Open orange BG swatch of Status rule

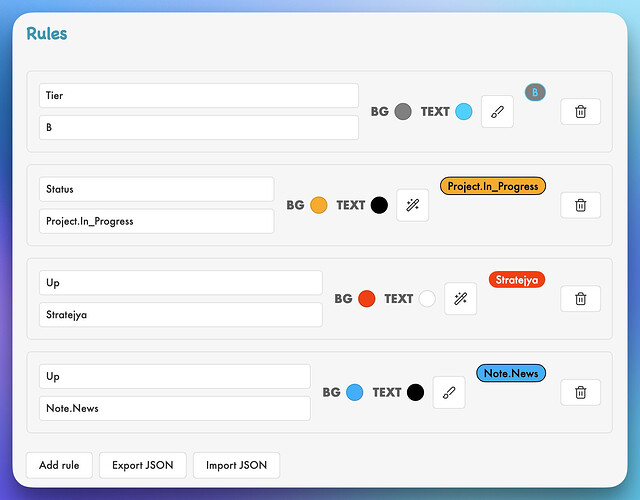[x=318, y=205]
